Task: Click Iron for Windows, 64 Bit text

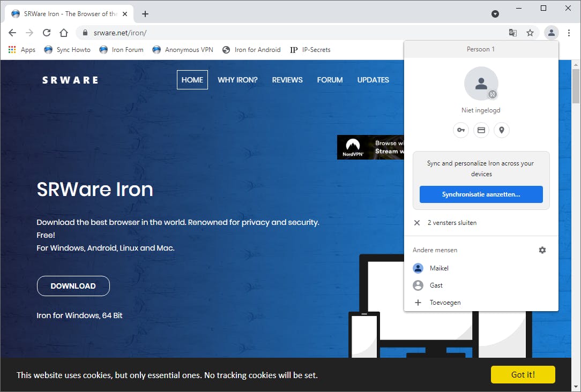Action: (x=79, y=315)
